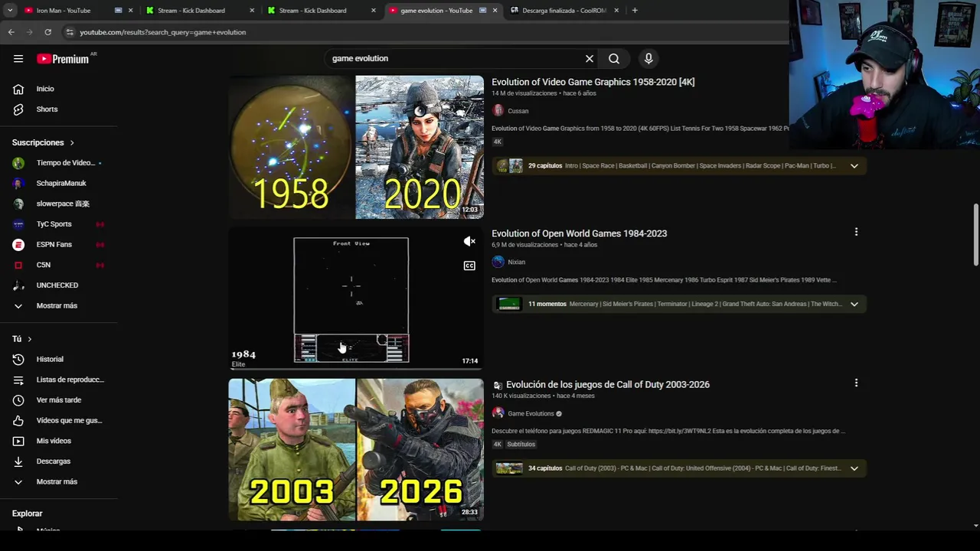Open Ver más tarde list
The image size is (980, 551).
click(x=59, y=400)
